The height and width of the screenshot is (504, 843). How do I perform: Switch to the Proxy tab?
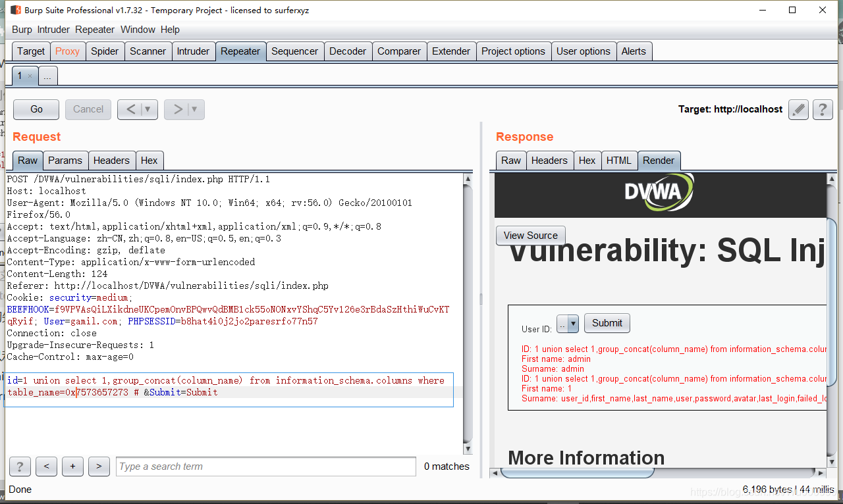tap(67, 51)
